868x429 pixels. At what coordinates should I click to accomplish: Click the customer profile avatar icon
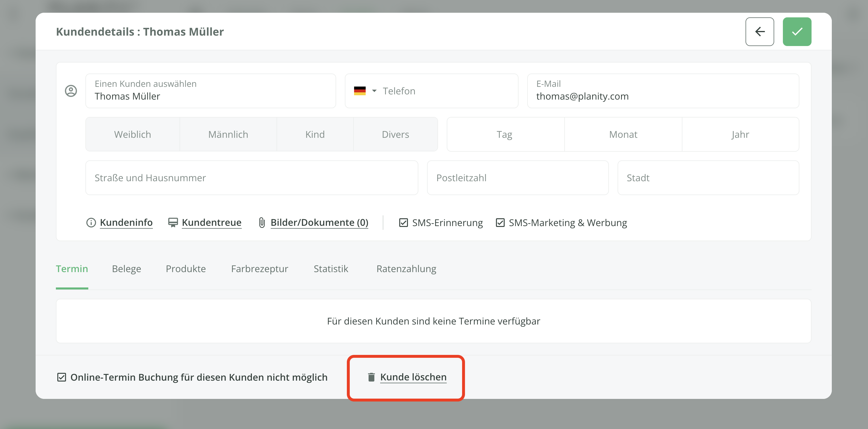coord(71,91)
